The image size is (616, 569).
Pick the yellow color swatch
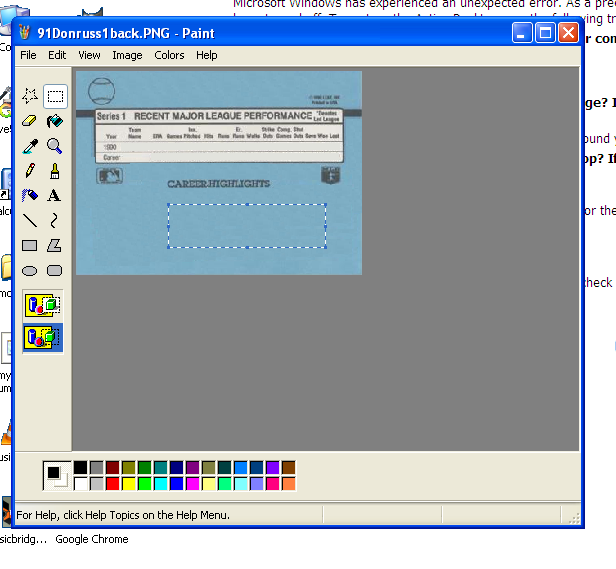[x=128, y=484]
